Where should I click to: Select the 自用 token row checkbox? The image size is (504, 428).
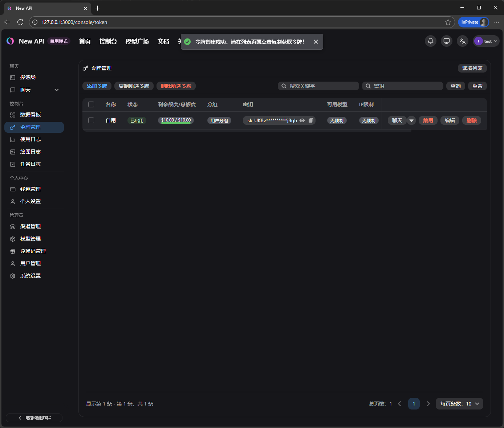(91, 120)
